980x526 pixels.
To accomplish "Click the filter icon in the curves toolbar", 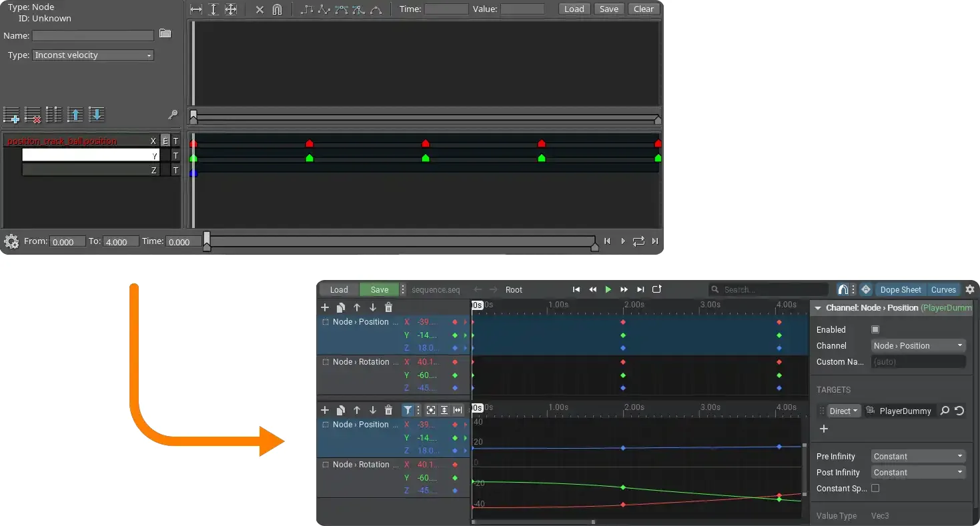I will [x=408, y=410].
